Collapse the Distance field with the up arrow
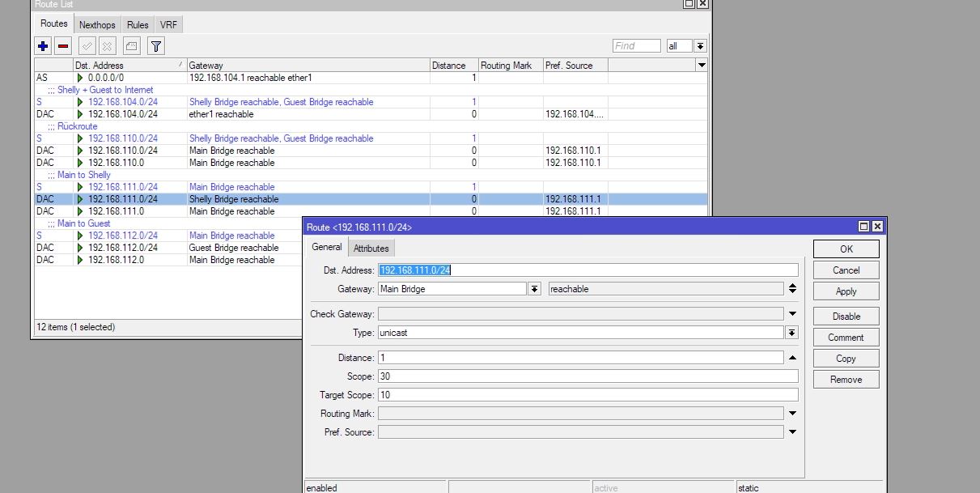980x493 pixels. (792, 358)
